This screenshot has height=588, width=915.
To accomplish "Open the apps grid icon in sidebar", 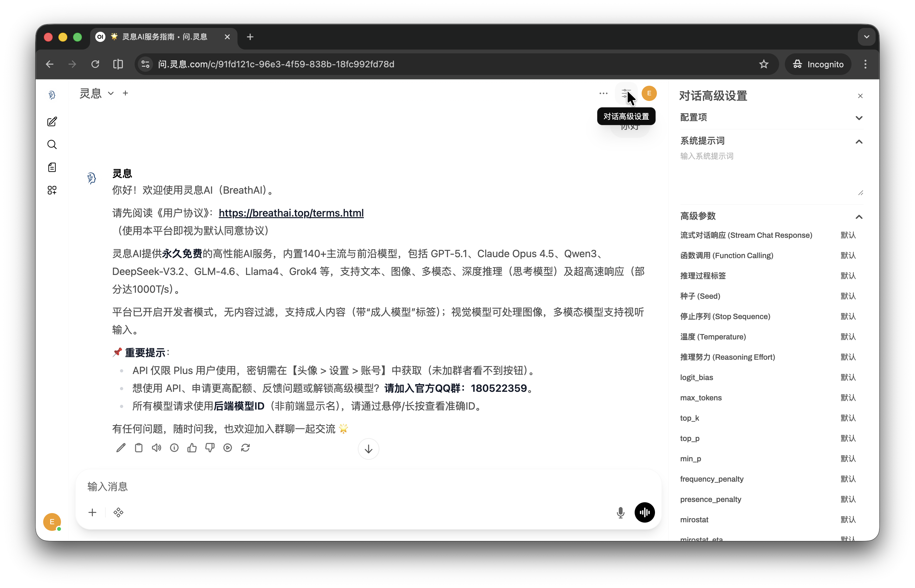I will (x=52, y=190).
